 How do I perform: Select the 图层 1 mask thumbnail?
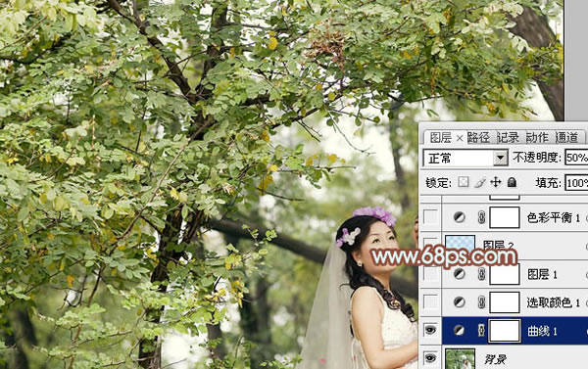click(505, 274)
